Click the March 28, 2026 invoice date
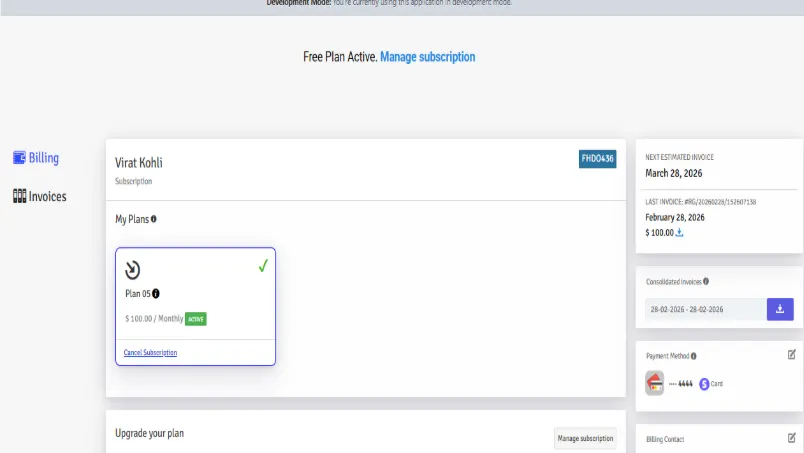The image size is (804, 453). point(674,173)
